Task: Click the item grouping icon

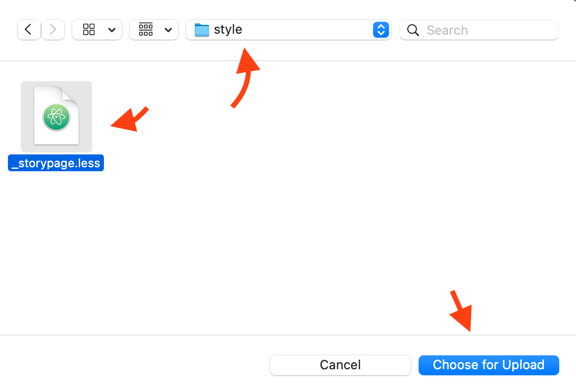Action: 146,29
